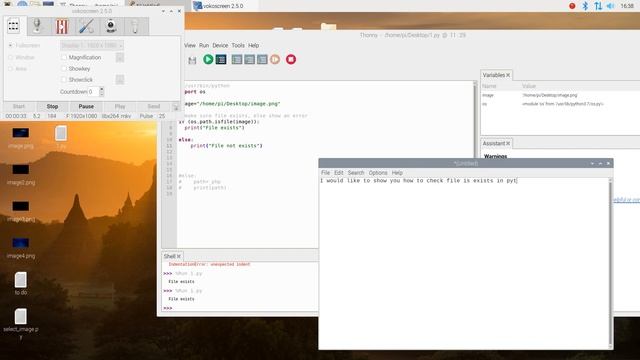This screenshot has width=640, height=360.
Task: Click the Play button in vokoscreen
Action: pyautogui.click(x=120, y=107)
